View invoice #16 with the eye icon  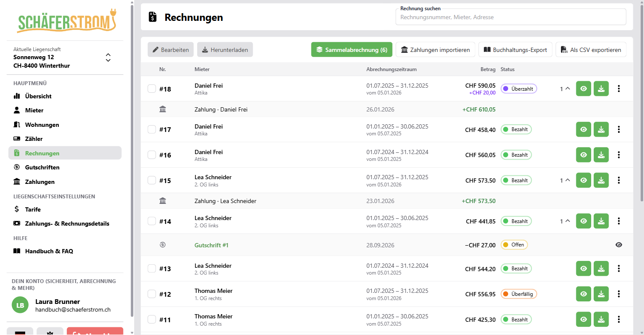[584, 155]
